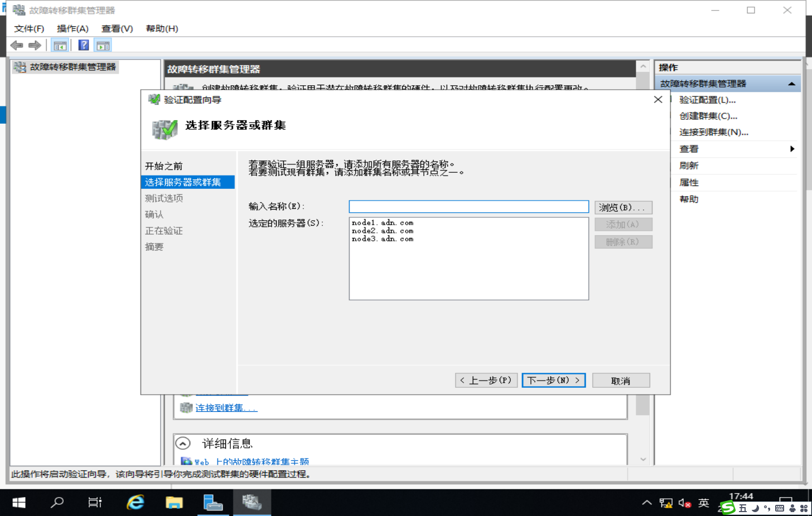Click inside the 输入名称 text field
Image resolution: width=812 pixels, height=516 pixels.
click(x=468, y=206)
